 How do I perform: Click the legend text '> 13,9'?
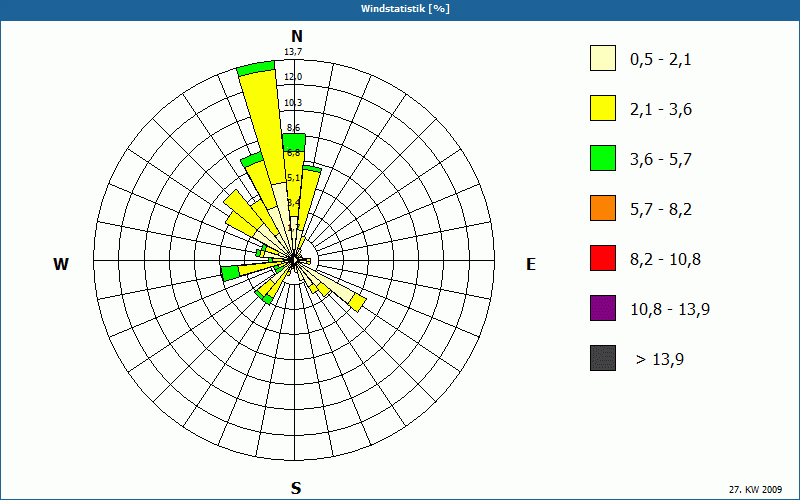pyautogui.click(x=660, y=360)
